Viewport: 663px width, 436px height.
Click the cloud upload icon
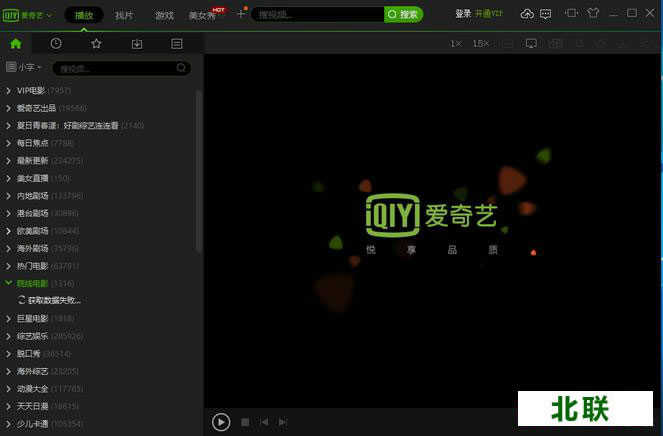(x=527, y=14)
